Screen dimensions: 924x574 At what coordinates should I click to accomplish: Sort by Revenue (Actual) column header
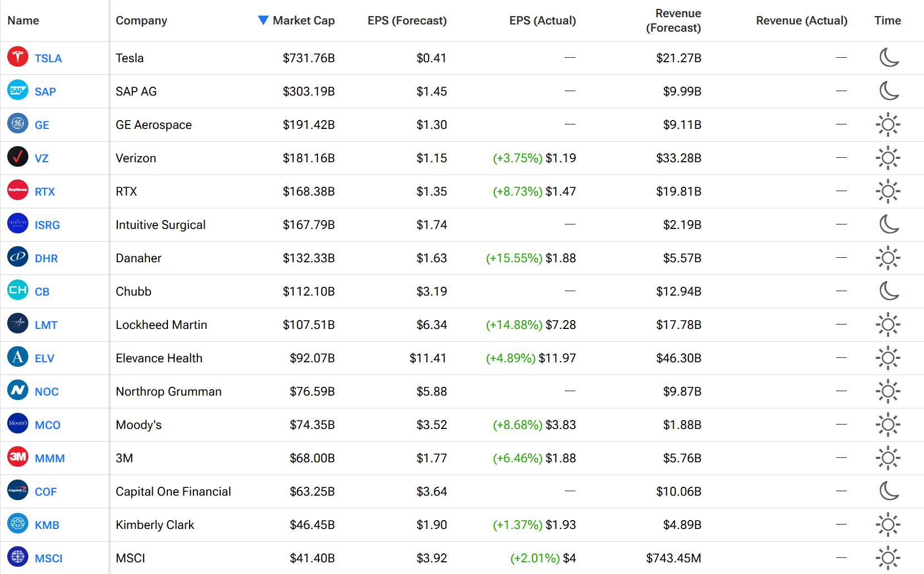pyautogui.click(x=802, y=21)
